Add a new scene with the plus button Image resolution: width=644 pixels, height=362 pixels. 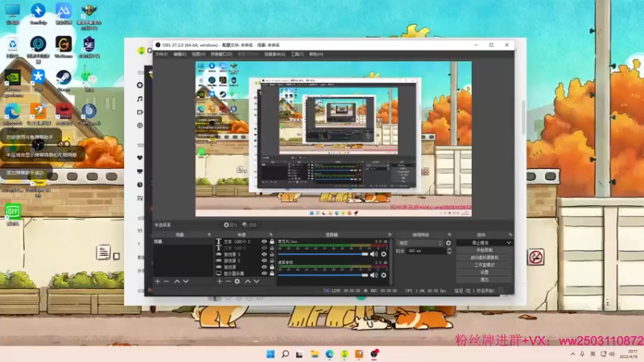158,282
